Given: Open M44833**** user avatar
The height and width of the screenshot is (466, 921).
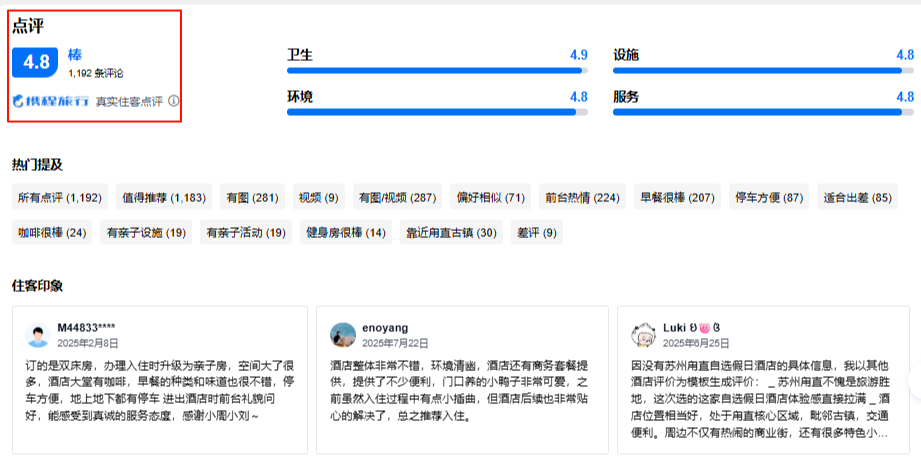Looking at the screenshot, I should tap(38, 335).
